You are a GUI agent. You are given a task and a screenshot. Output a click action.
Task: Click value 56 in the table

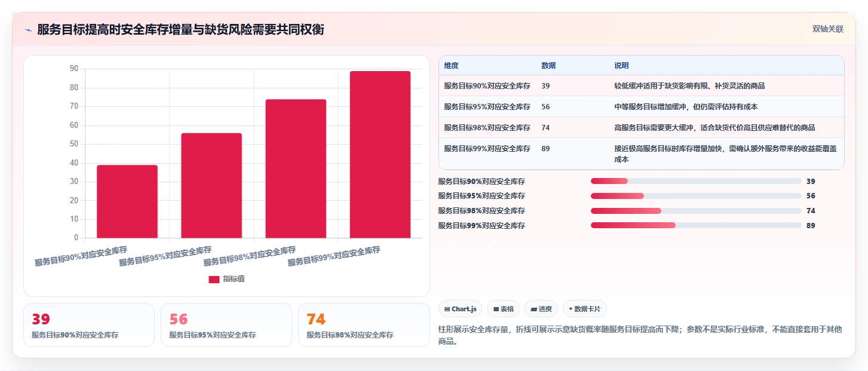545,107
